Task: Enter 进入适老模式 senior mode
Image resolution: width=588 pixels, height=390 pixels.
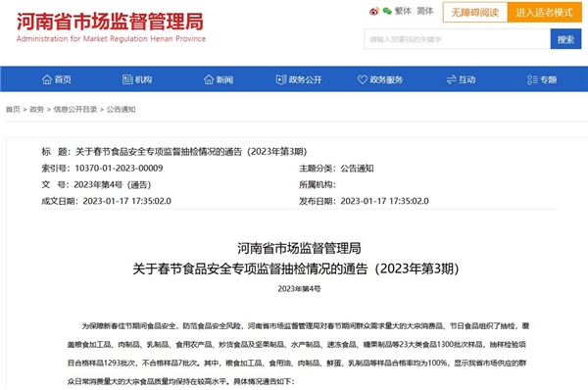Action: [545, 13]
